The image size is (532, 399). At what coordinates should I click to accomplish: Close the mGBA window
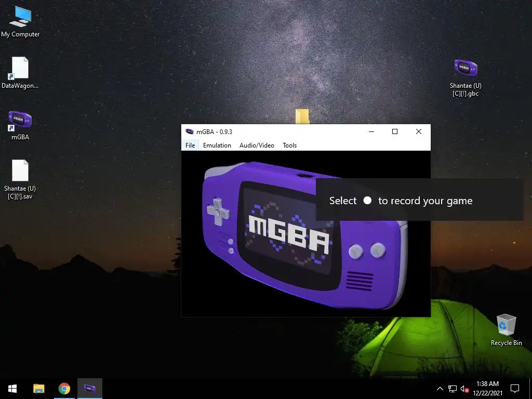point(419,131)
